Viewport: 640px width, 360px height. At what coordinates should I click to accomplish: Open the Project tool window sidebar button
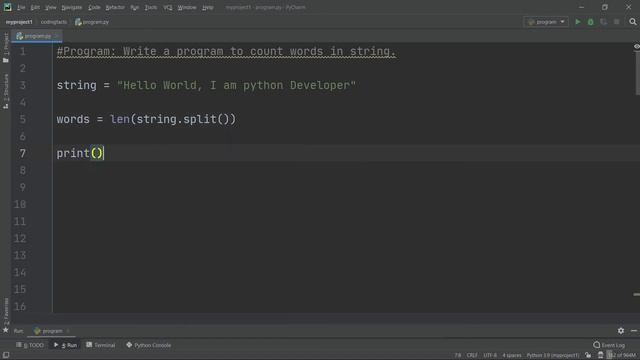[6, 47]
